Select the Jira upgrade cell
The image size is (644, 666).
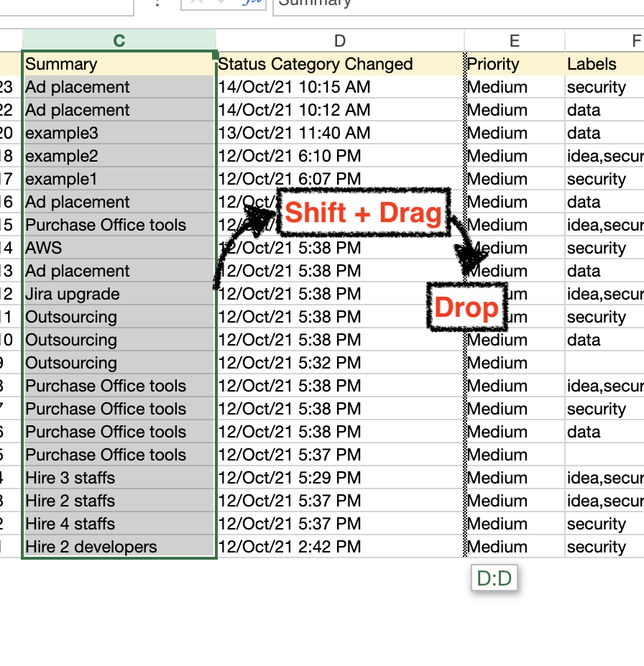coord(119,294)
